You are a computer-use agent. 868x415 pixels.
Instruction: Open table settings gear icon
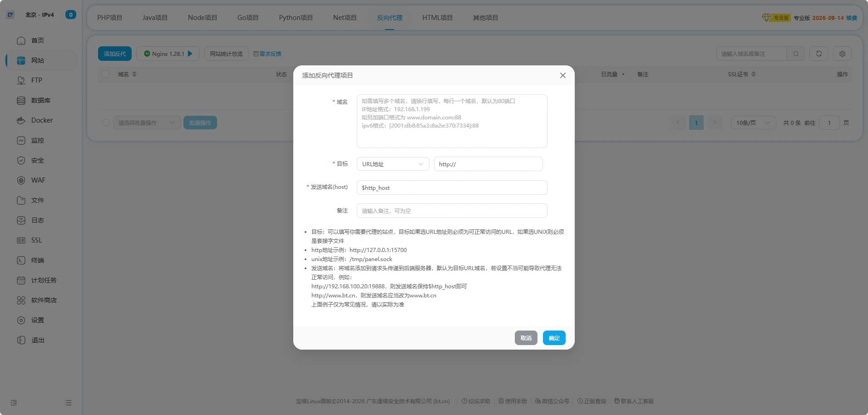842,54
